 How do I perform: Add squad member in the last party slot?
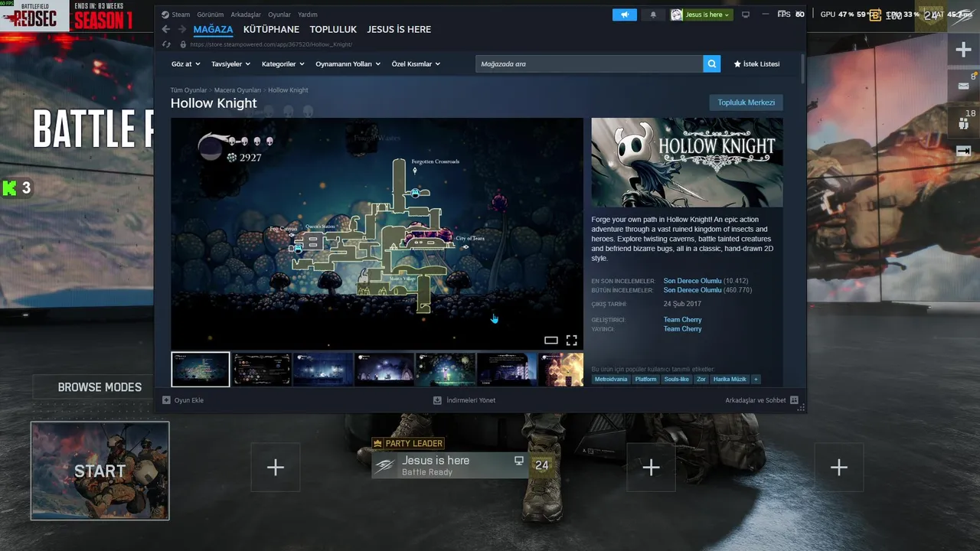point(839,468)
